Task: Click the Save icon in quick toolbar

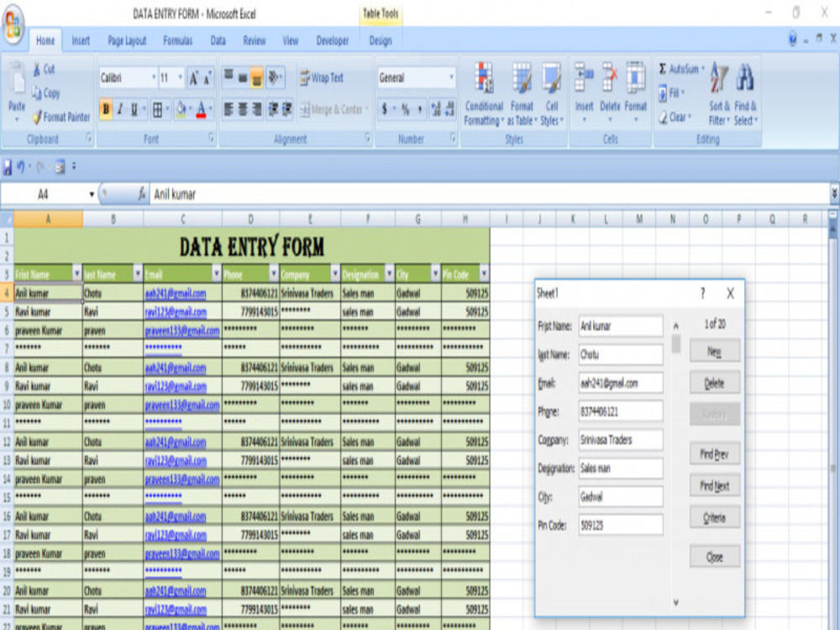Action: point(8,168)
